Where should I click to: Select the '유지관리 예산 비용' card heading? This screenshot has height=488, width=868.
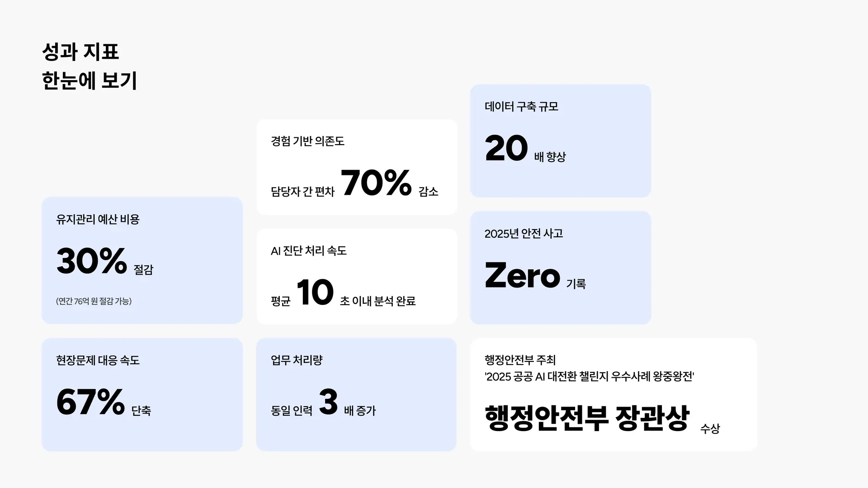98,220
